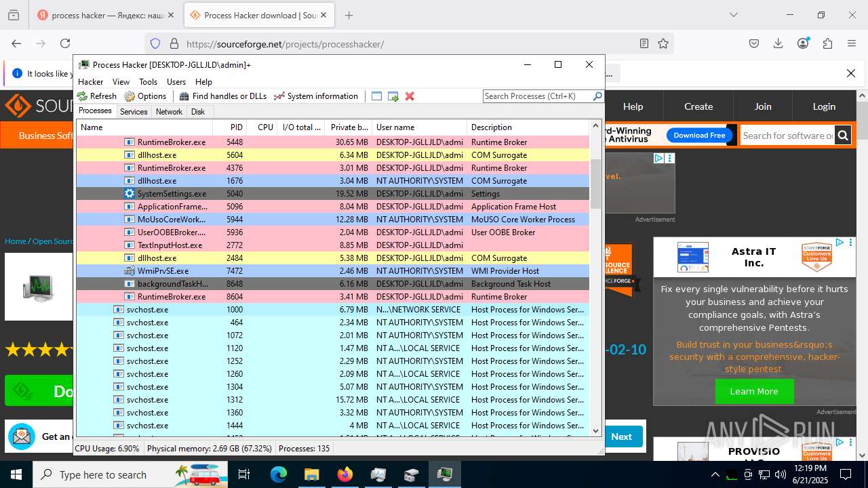
Task: Sort by the PID column
Action: [x=229, y=127]
